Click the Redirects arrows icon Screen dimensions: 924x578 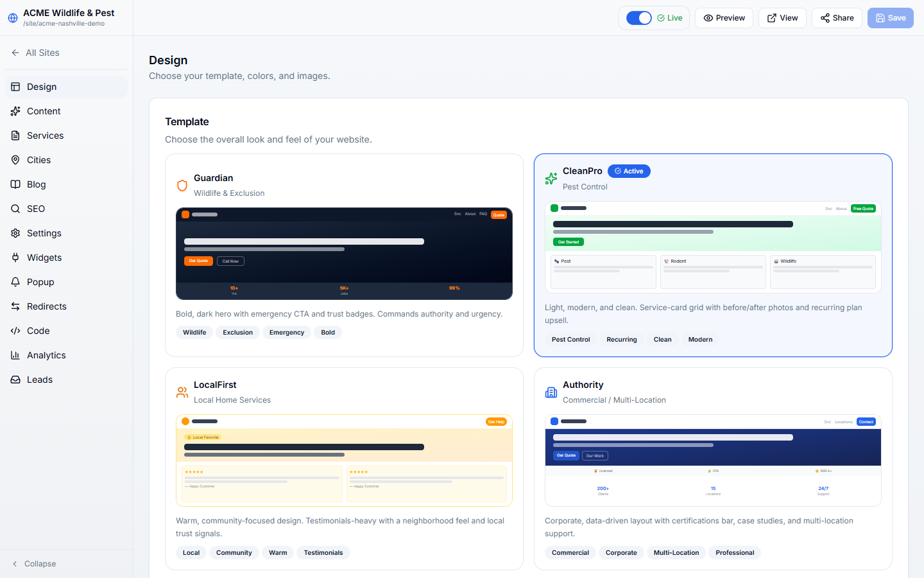[x=15, y=306]
